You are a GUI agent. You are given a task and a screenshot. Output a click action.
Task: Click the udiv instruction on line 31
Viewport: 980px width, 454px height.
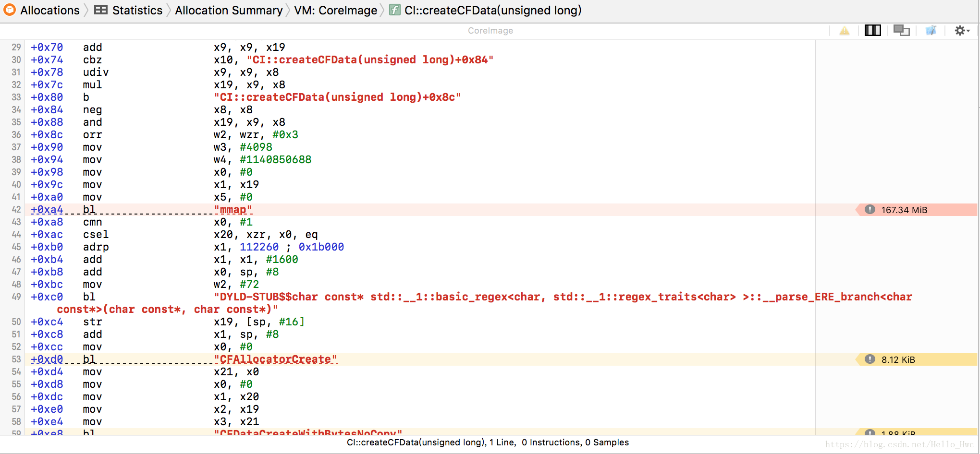(x=96, y=72)
